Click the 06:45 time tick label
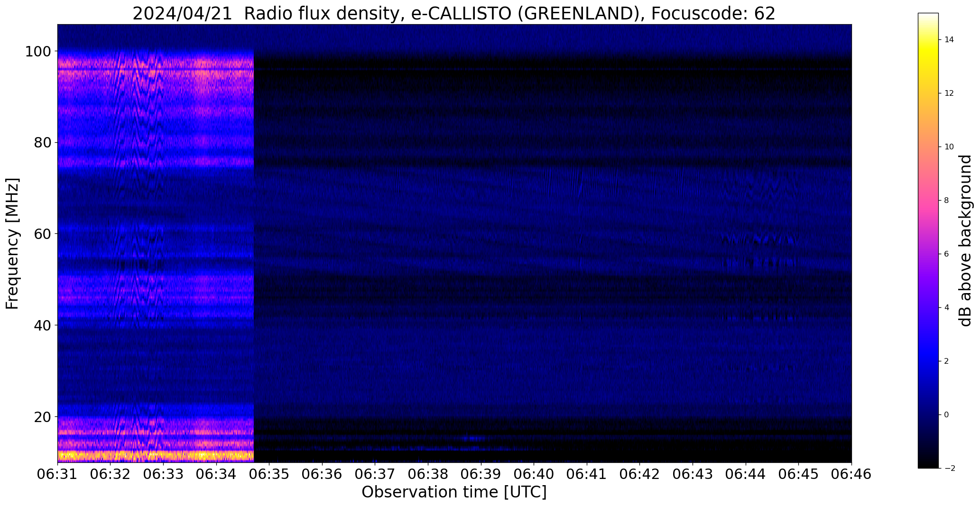Image resolution: width=980 pixels, height=506 pixels. 799,475
